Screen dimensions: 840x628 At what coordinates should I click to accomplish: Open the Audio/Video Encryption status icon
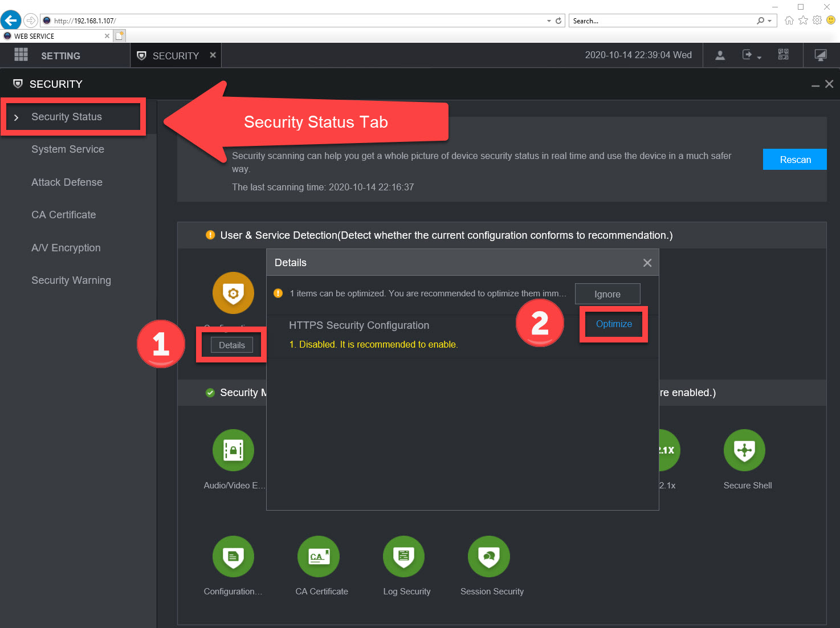[x=233, y=450]
